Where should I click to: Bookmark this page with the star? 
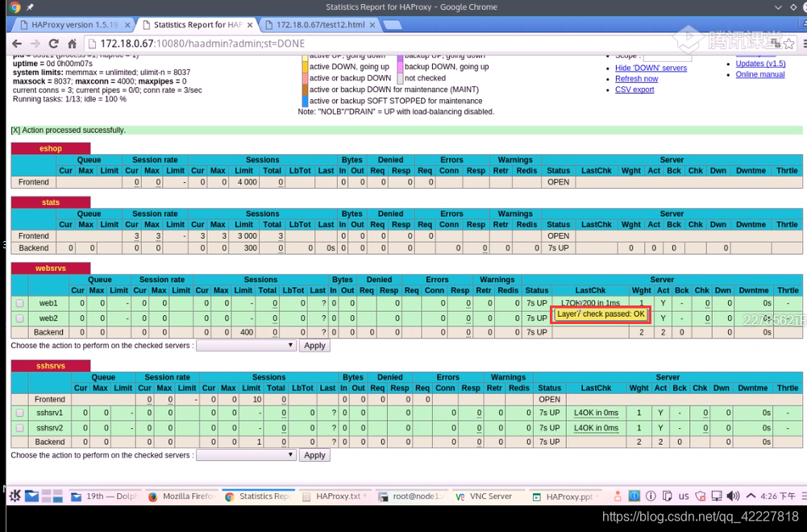tap(789, 44)
